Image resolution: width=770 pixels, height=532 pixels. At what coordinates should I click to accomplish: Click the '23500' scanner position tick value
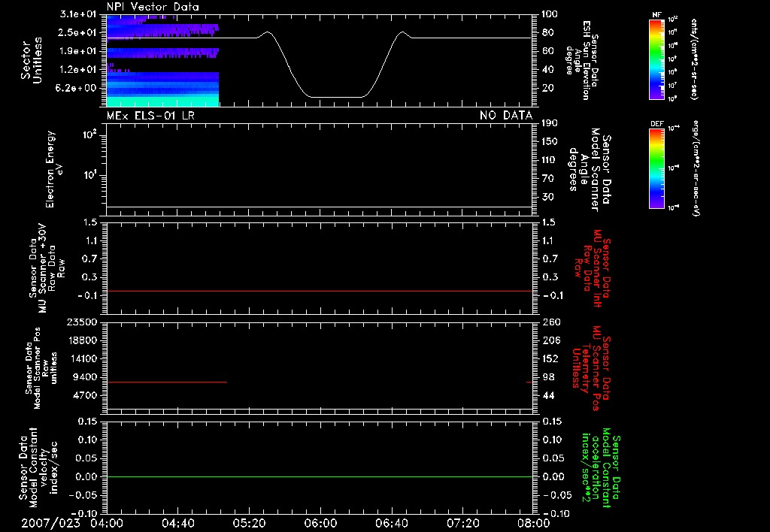(82, 322)
